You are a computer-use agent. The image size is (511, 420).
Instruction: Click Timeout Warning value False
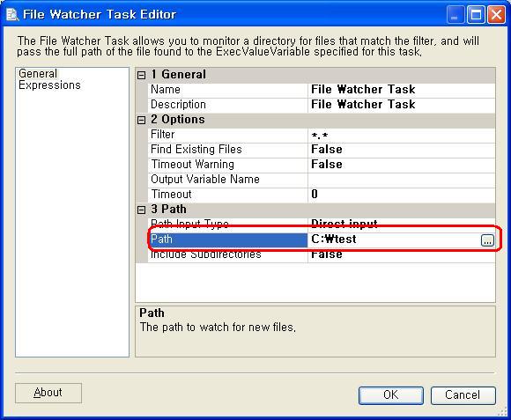(401, 165)
